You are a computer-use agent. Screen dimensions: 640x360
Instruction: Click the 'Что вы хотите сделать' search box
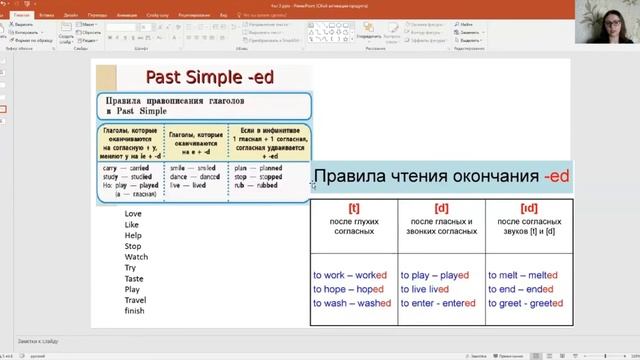262,15
